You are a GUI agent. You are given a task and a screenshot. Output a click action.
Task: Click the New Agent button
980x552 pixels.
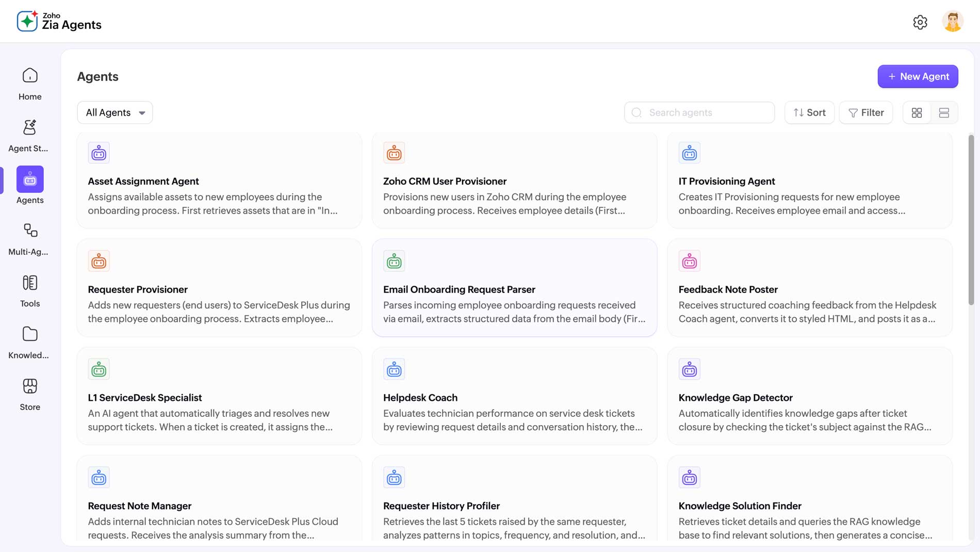918,76
